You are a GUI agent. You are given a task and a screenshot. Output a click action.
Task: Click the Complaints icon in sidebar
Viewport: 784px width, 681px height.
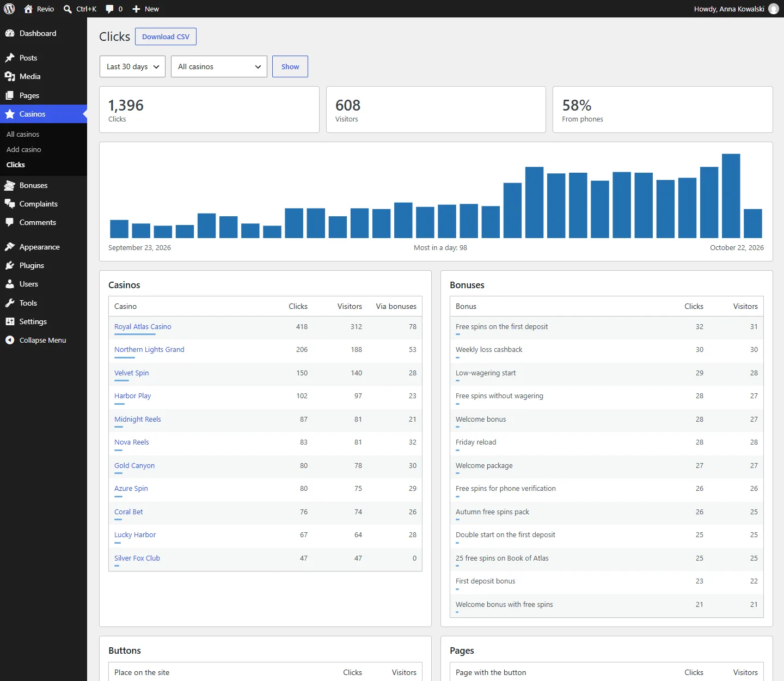10,204
